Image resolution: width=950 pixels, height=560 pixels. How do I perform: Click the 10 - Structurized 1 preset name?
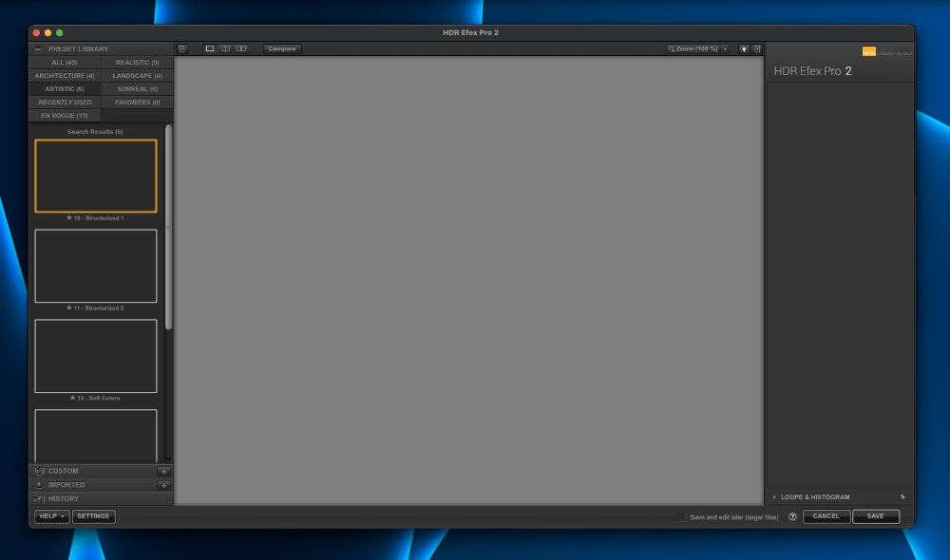pos(99,218)
